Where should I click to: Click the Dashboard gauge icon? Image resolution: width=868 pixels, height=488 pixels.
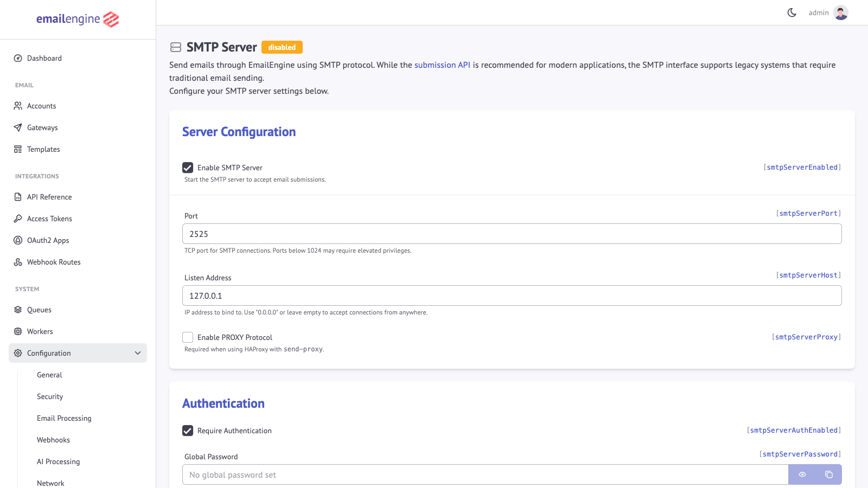18,58
